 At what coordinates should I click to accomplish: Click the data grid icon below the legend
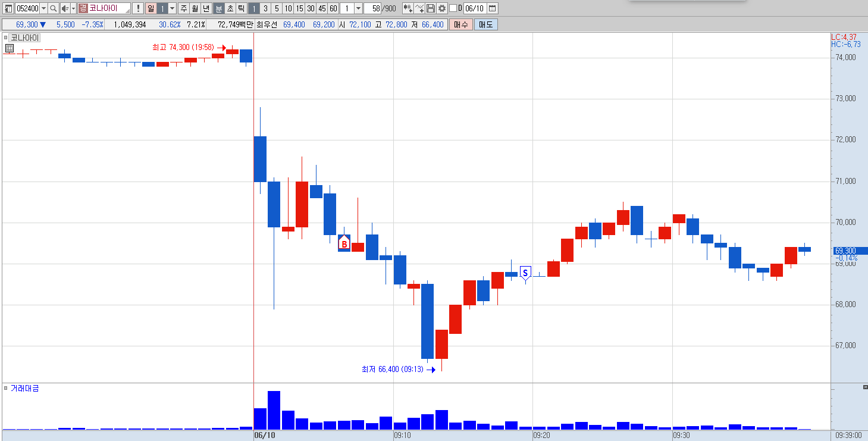[10, 48]
